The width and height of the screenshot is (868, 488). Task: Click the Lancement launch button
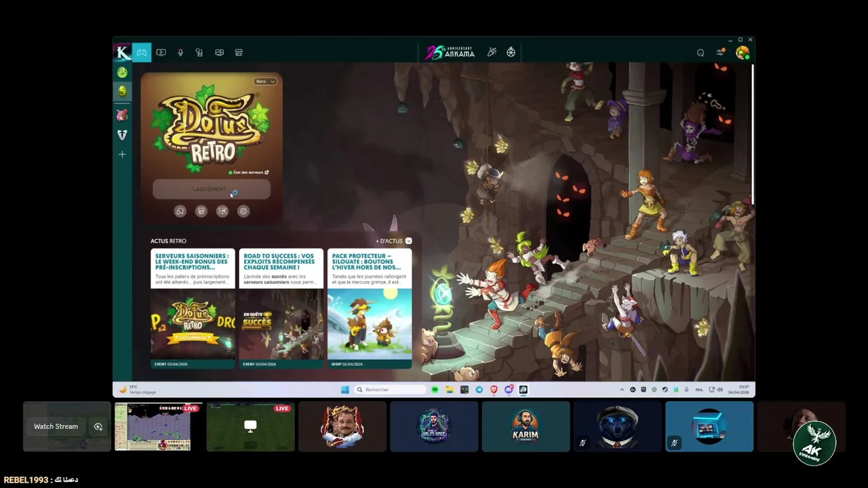click(212, 190)
